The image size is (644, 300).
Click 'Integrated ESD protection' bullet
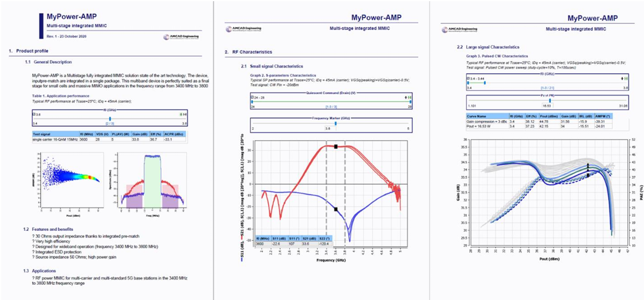pos(57,253)
